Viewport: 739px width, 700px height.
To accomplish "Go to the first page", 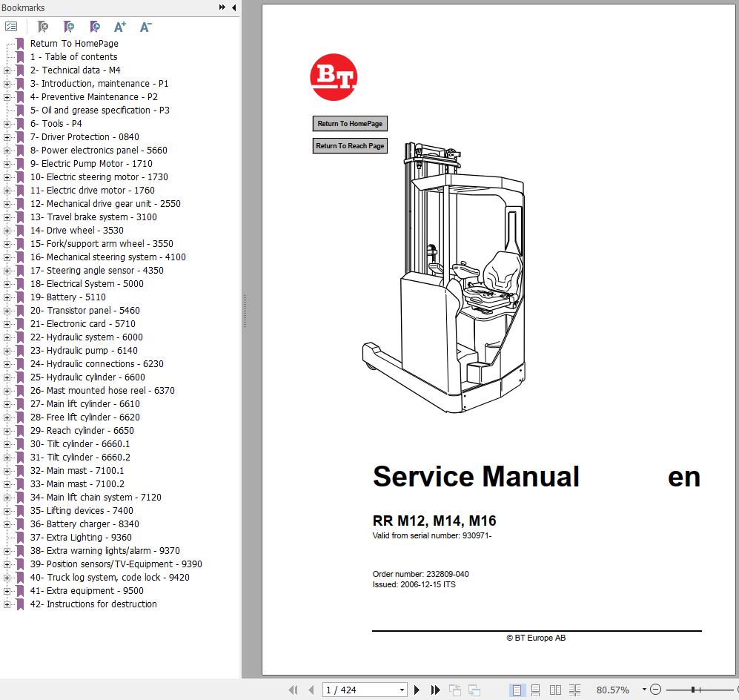I will point(293,690).
